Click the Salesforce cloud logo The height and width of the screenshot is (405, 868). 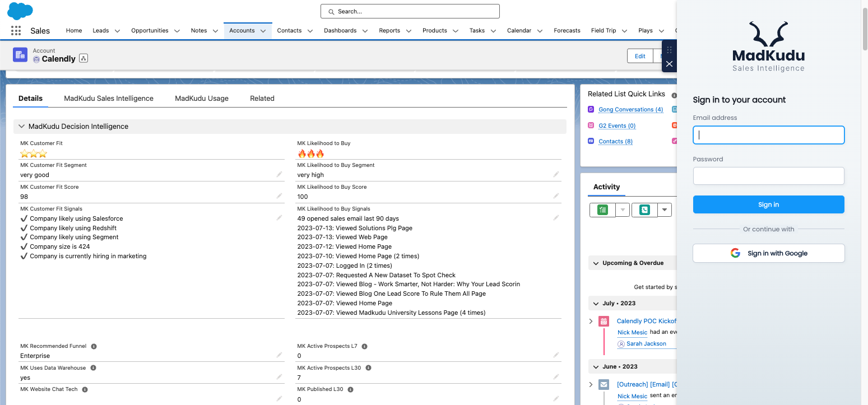(x=20, y=11)
